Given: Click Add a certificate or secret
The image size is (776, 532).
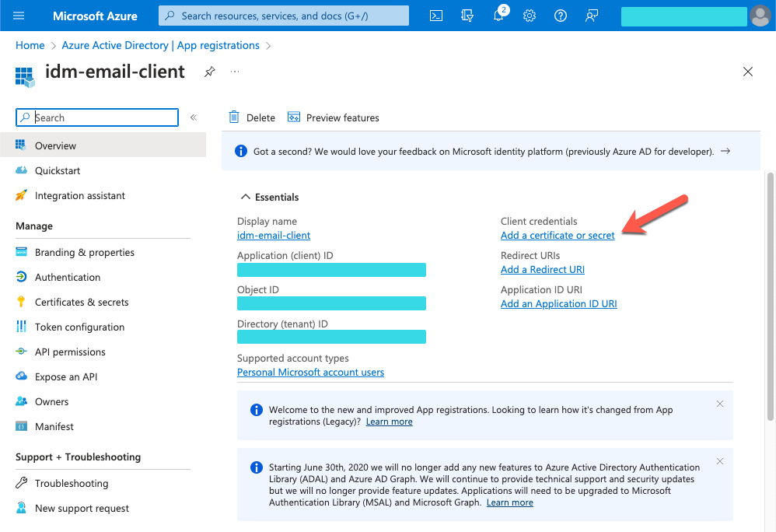Looking at the screenshot, I should coord(557,235).
